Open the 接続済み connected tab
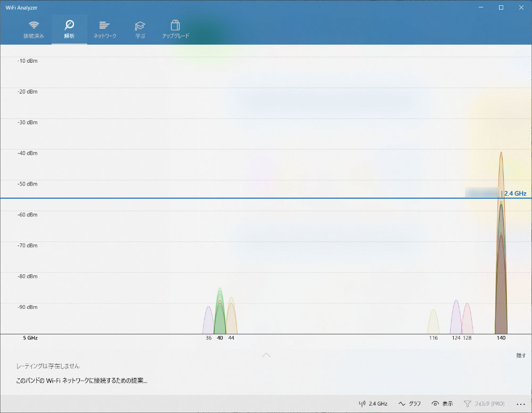This screenshot has height=413, width=532. 34,30
